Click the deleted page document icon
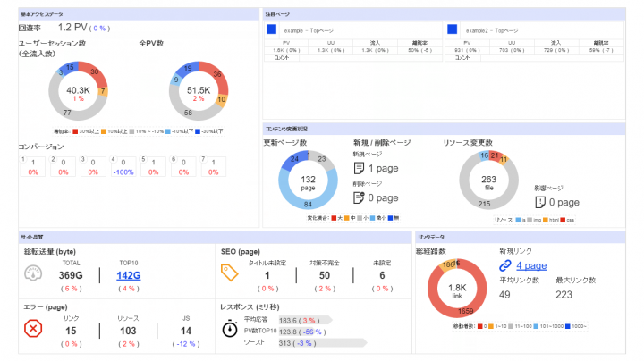Screen dimensions: 644x361 tap(359, 198)
